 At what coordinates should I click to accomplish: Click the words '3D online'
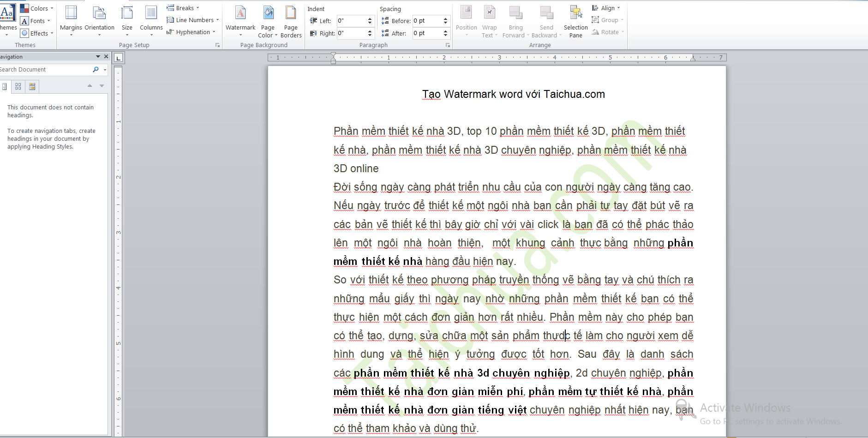coord(356,168)
